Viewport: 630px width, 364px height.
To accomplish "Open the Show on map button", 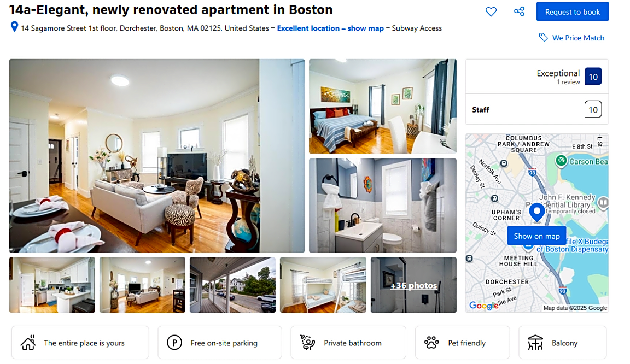I will pyautogui.click(x=537, y=236).
